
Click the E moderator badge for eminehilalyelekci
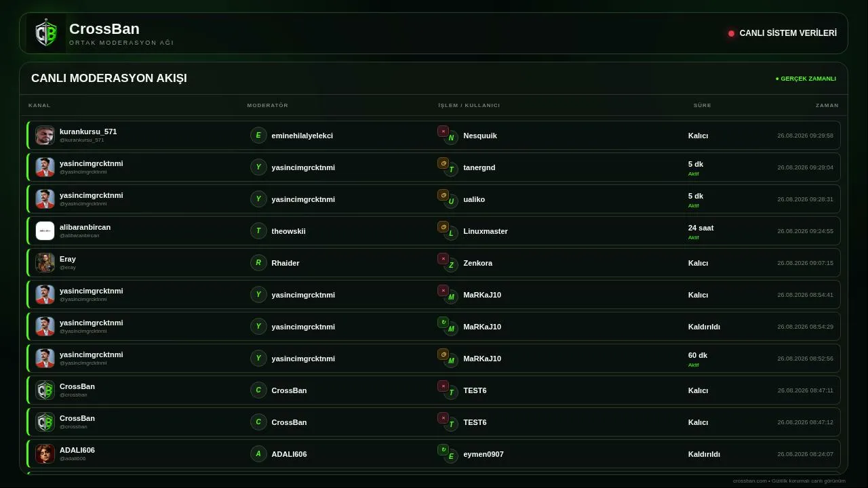[258, 135]
